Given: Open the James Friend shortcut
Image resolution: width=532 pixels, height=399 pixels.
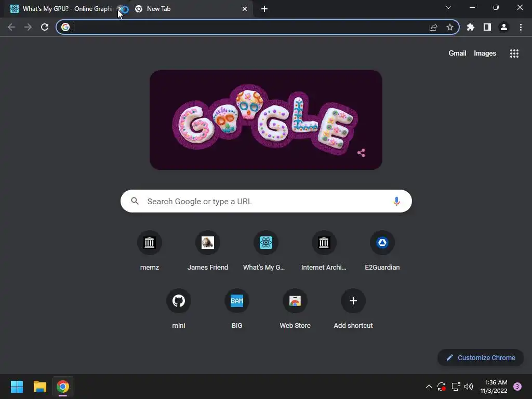Looking at the screenshot, I should pyautogui.click(x=208, y=251).
